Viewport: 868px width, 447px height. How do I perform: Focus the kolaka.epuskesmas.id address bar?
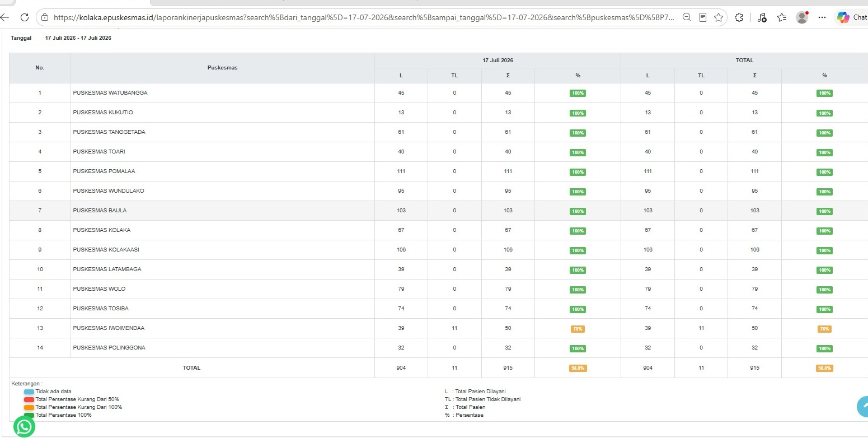(x=364, y=17)
